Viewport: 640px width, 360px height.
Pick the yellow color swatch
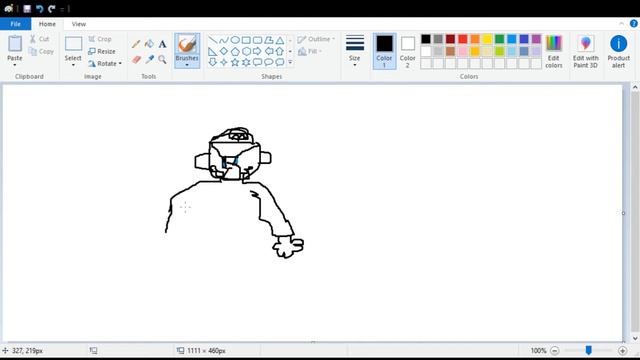click(487, 39)
